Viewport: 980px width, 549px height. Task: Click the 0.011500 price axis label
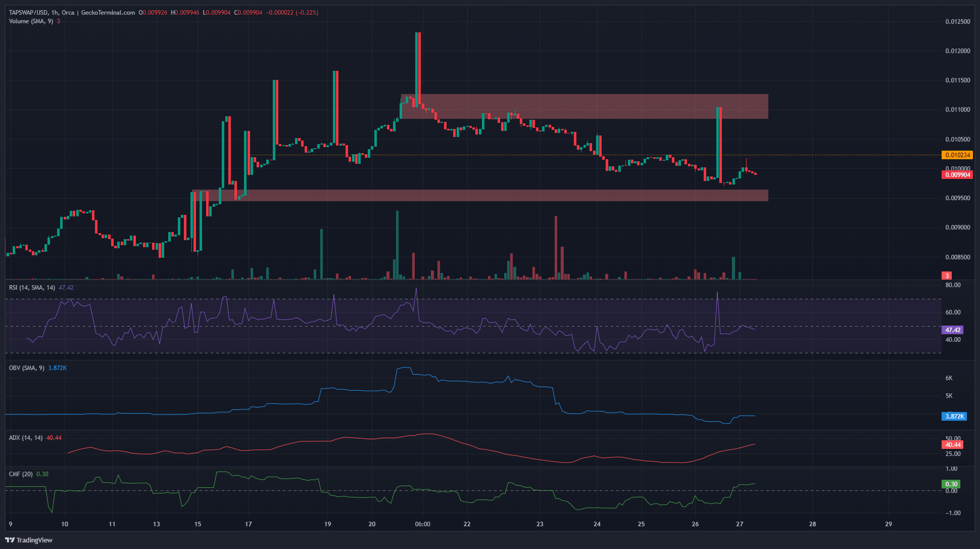pos(958,80)
